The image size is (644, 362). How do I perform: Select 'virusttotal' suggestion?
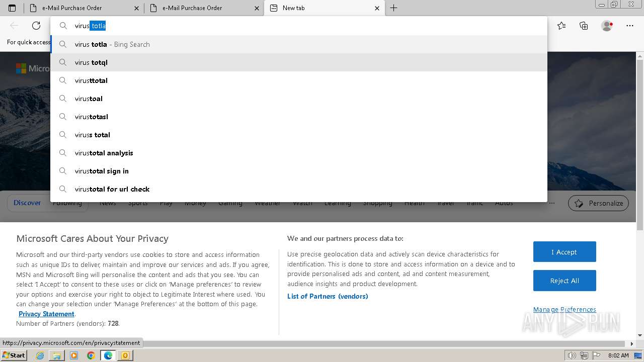tap(299, 80)
